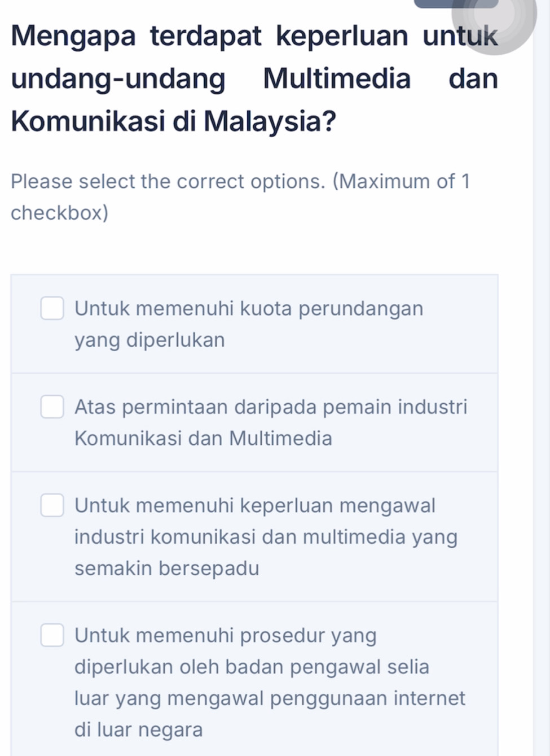Click "diperlukan oleh badan pengawal selia" line
Screen dimensions: 550x756
[x=252, y=667]
